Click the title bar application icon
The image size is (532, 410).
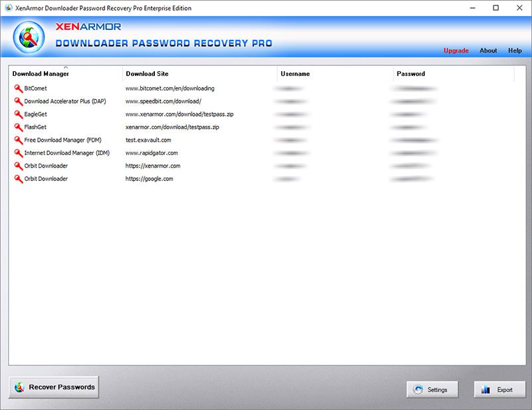(x=9, y=8)
